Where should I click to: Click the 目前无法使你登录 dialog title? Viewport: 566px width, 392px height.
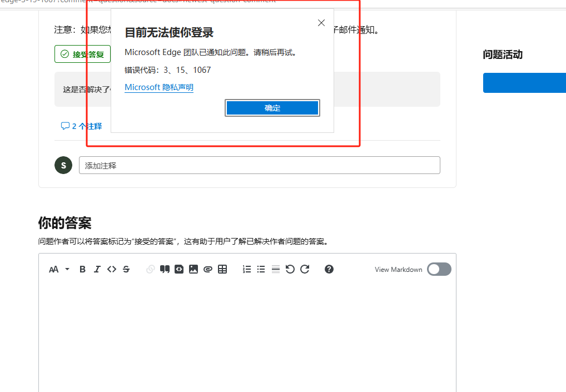coord(169,32)
